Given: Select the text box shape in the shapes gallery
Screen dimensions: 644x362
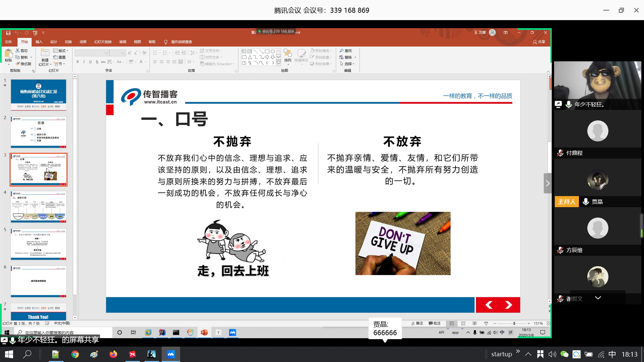Looking at the screenshot, I should (244, 51).
